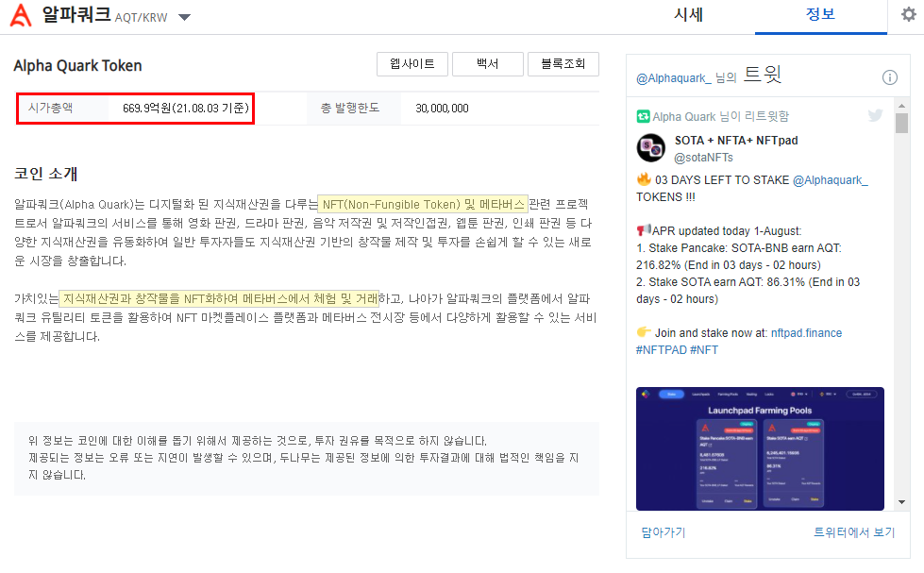Click the 트위터에서 보기 link
This screenshot has width=924, height=573.
[854, 532]
